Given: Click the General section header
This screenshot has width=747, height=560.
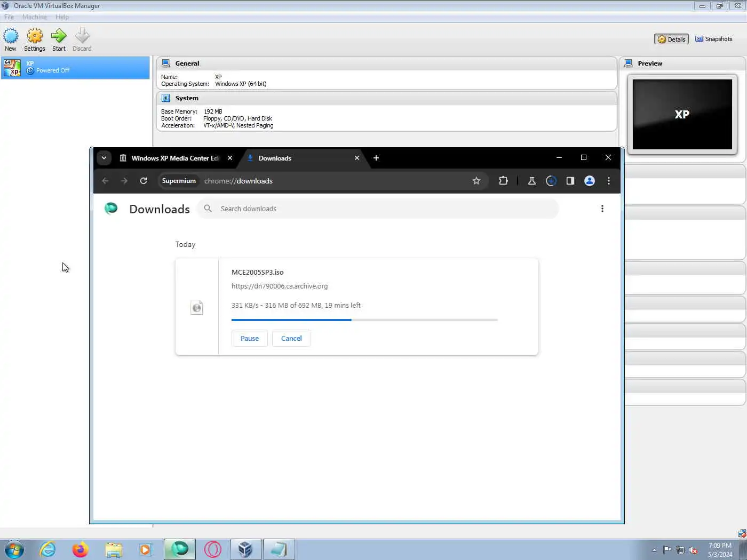Looking at the screenshot, I should coord(387,63).
